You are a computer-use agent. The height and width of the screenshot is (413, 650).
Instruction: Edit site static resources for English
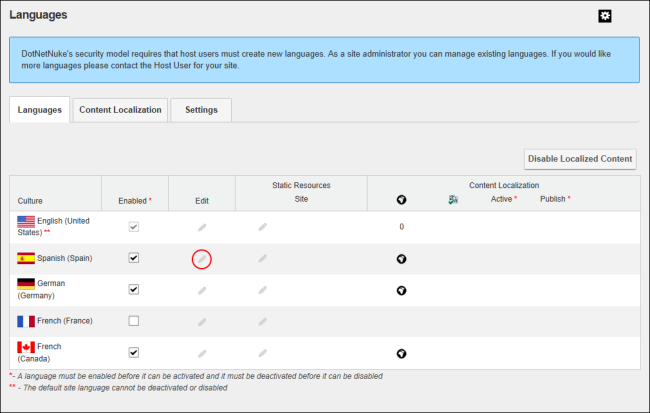point(262,227)
